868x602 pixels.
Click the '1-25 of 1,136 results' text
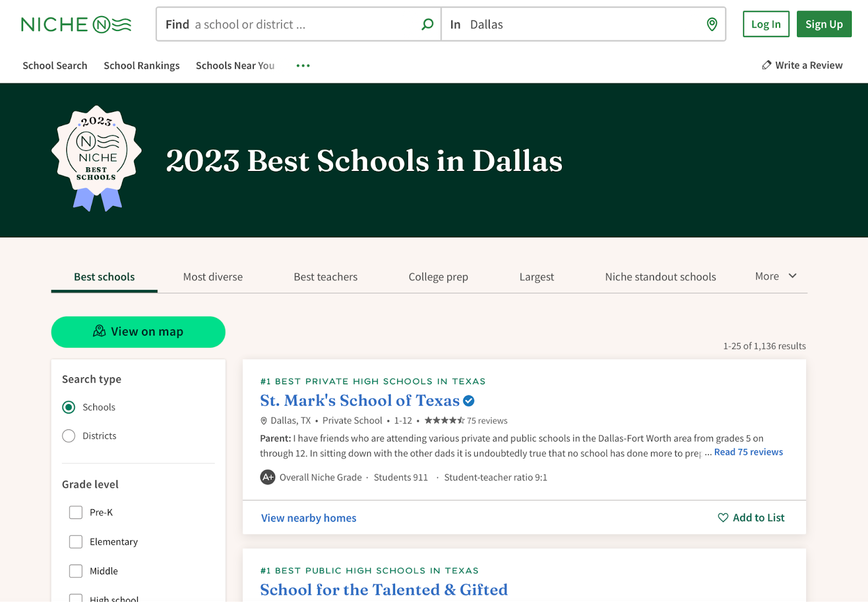(764, 346)
